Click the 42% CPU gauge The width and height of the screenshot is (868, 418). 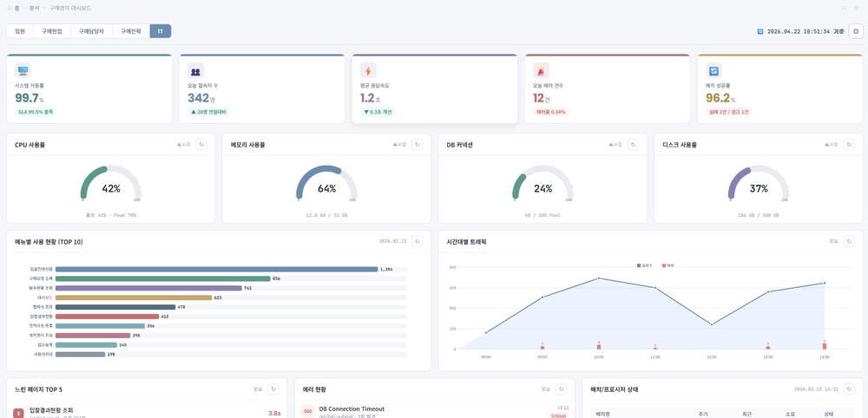click(111, 183)
